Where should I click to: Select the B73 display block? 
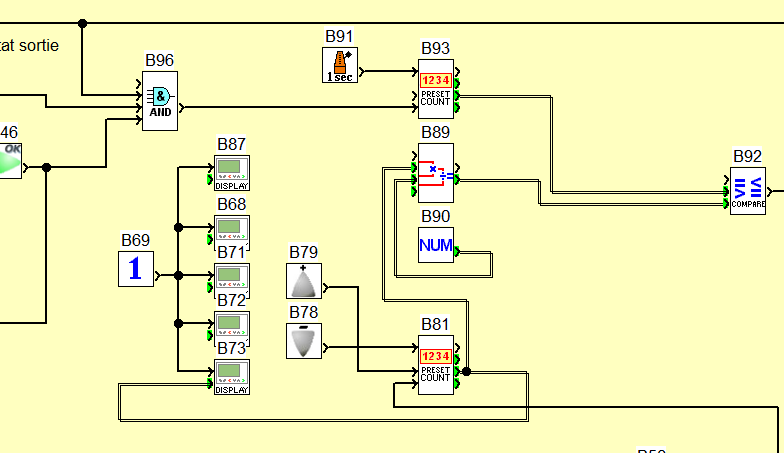(232, 376)
